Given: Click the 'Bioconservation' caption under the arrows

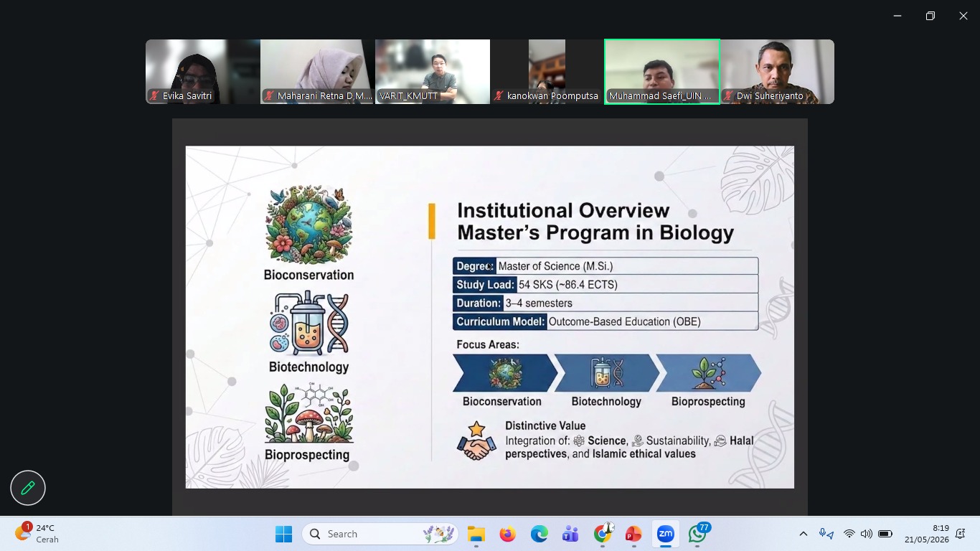Looking at the screenshot, I should (x=502, y=402).
